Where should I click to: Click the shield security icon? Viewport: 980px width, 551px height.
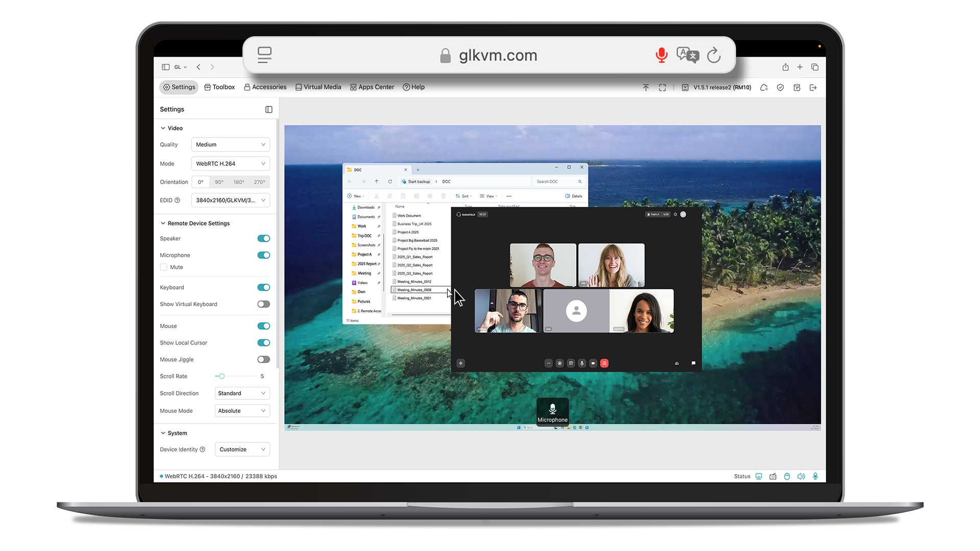[780, 88]
